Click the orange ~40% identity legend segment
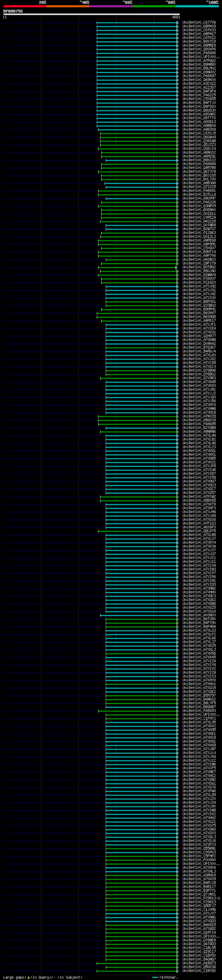This screenshot has width=222, height=980. 68,6
